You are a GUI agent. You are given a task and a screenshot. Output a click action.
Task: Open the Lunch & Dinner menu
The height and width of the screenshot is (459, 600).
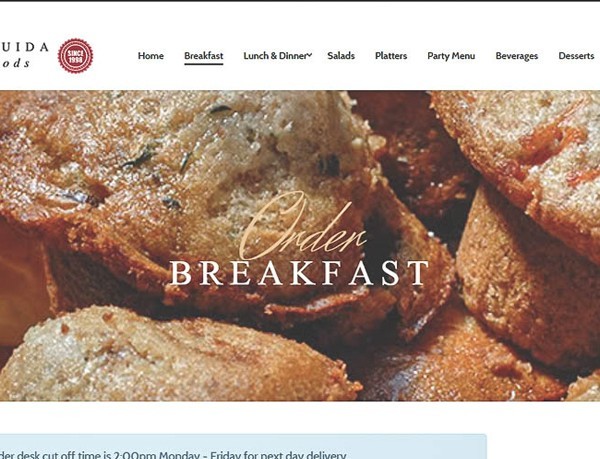(275, 56)
